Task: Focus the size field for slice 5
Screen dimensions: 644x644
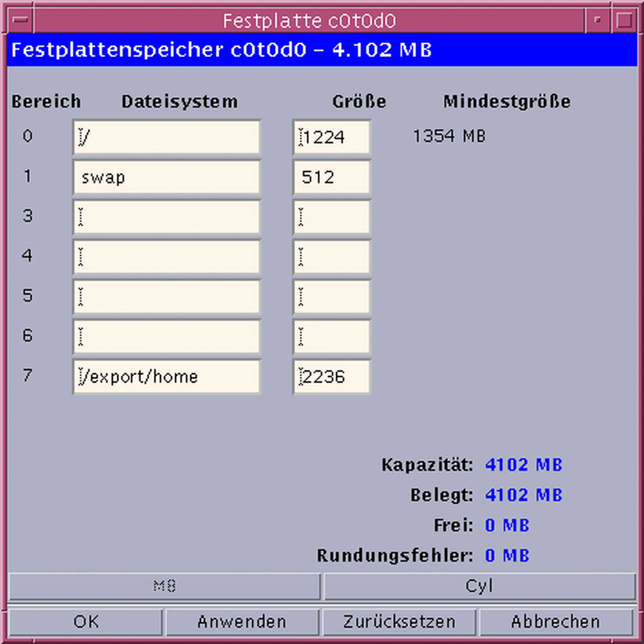Action: click(332, 297)
